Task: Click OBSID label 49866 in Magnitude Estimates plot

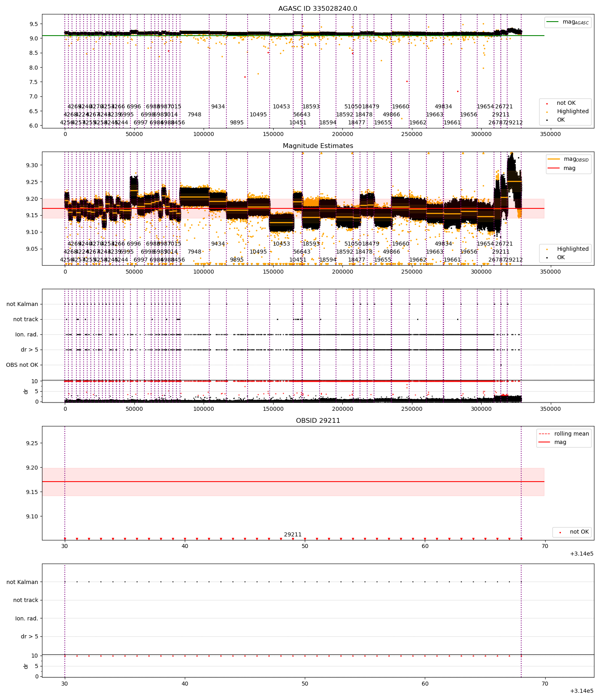Action: click(392, 252)
